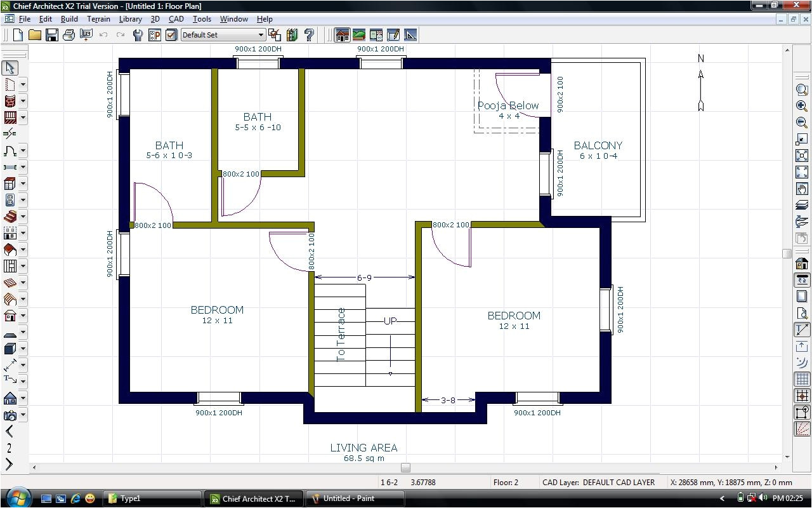Open the 3D menu

pos(156,19)
